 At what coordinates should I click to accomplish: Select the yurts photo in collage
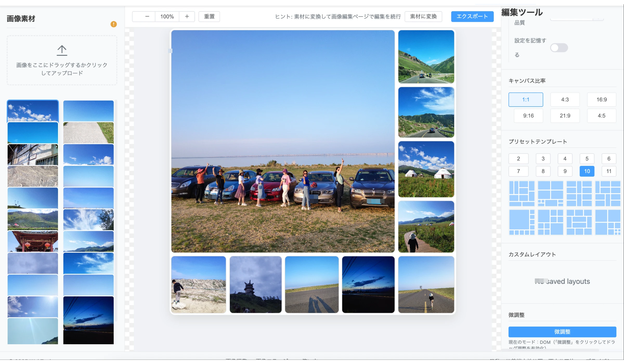click(426, 169)
